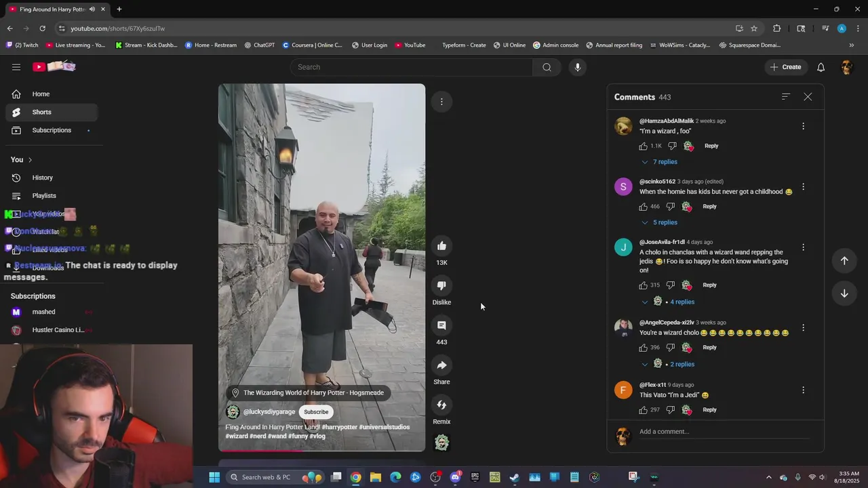Open options for AngelCepeda comment

(803, 327)
